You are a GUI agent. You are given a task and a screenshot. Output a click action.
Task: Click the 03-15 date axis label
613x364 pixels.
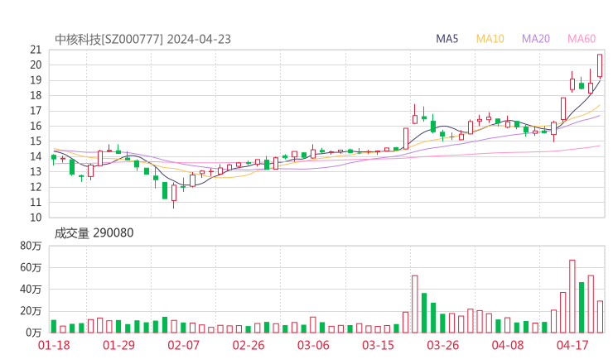coord(378,345)
